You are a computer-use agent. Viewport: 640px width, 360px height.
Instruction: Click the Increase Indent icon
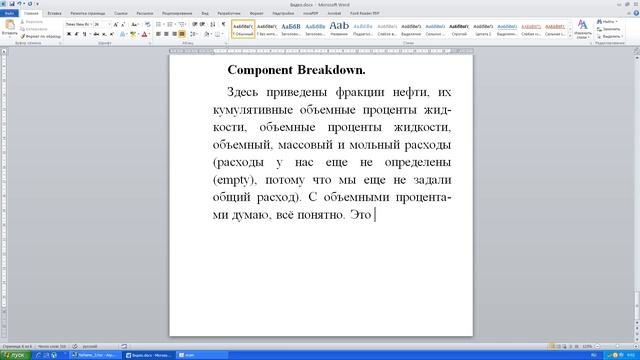coord(202,24)
